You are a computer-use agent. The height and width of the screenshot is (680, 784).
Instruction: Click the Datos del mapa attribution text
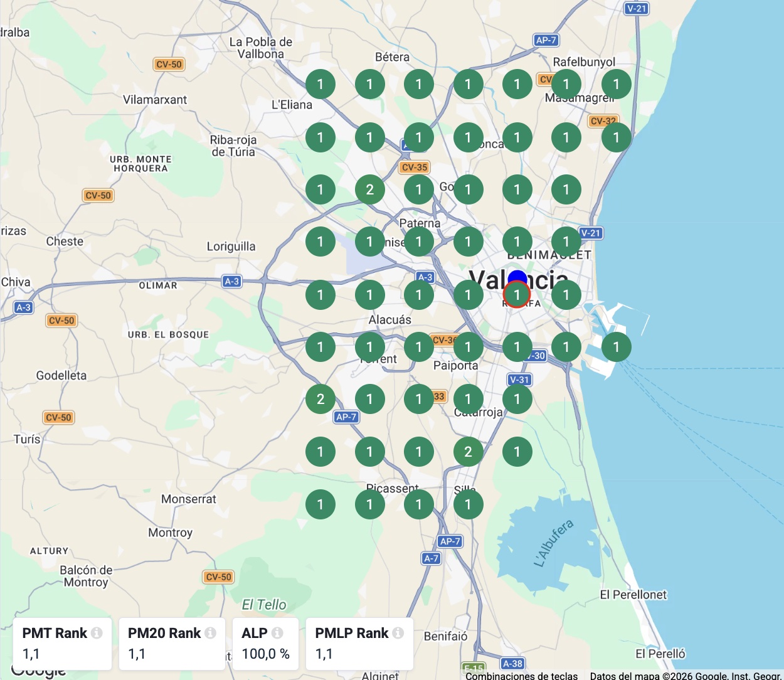686,676
